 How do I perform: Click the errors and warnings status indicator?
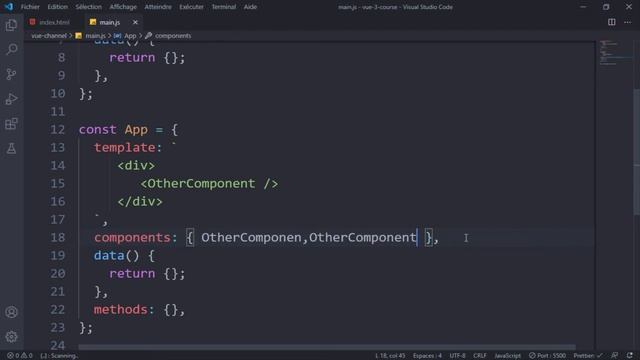[x=20, y=356]
